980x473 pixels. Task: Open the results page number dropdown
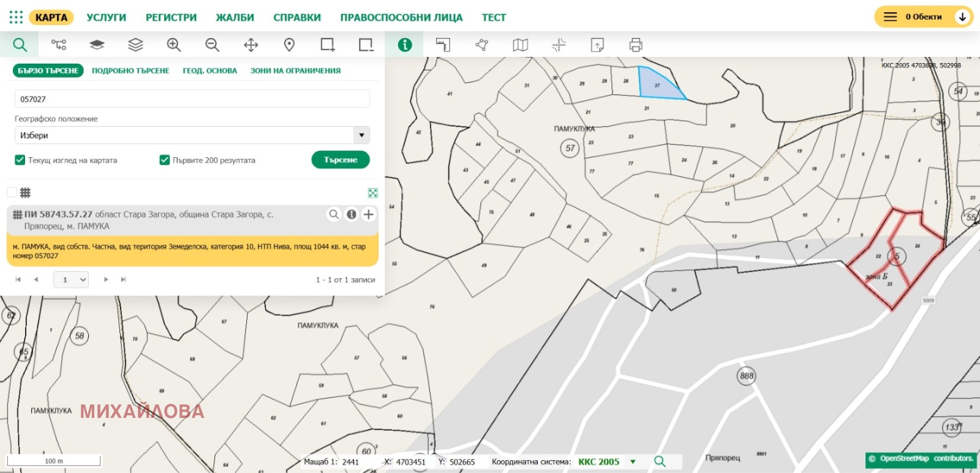(71, 280)
